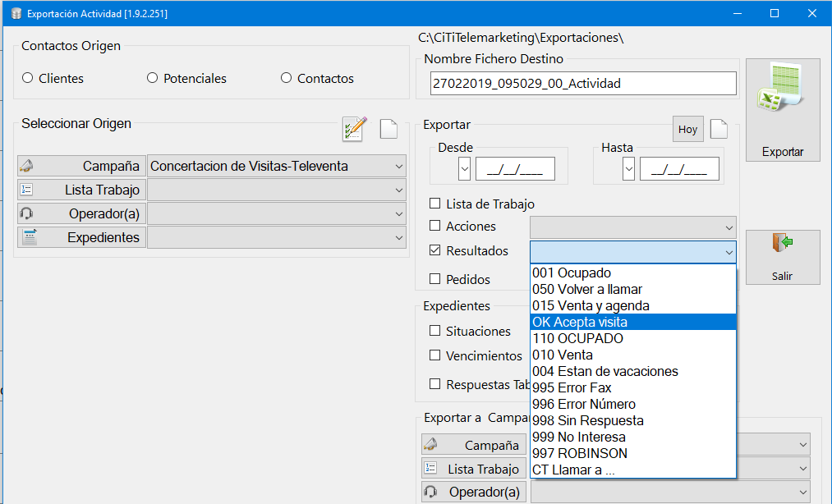Open the Operador(a) dropdown in Seleccionar Origen
This screenshot has height=504, width=832.
click(x=277, y=213)
